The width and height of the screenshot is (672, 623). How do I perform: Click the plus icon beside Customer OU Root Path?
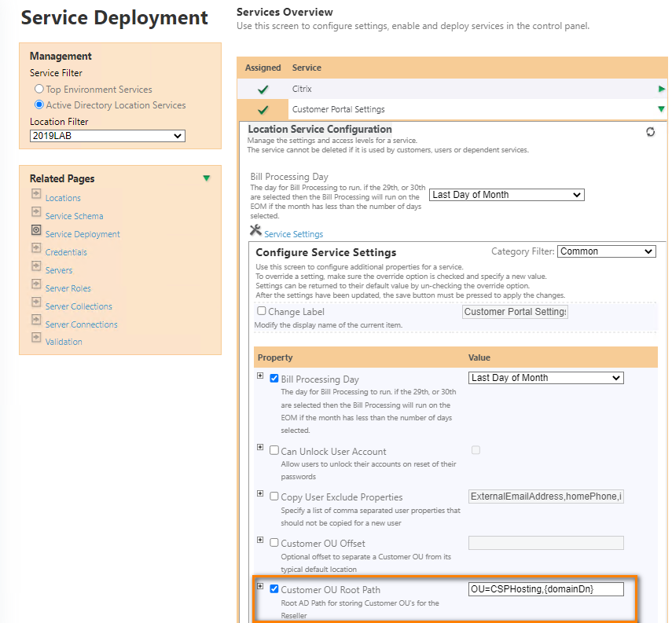point(261,586)
